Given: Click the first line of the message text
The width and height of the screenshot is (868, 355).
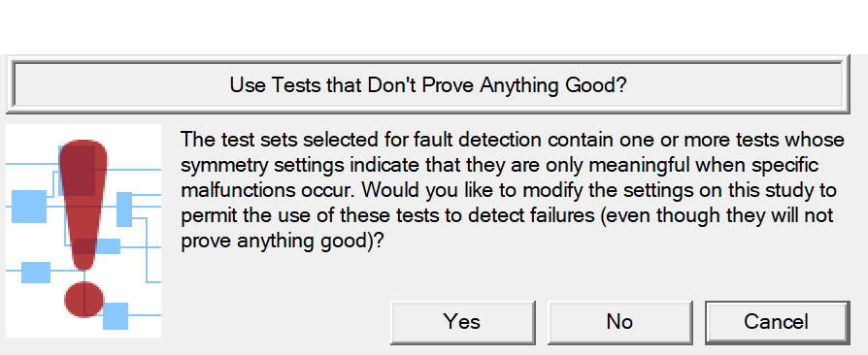Looking at the screenshot, I should 513,140.
